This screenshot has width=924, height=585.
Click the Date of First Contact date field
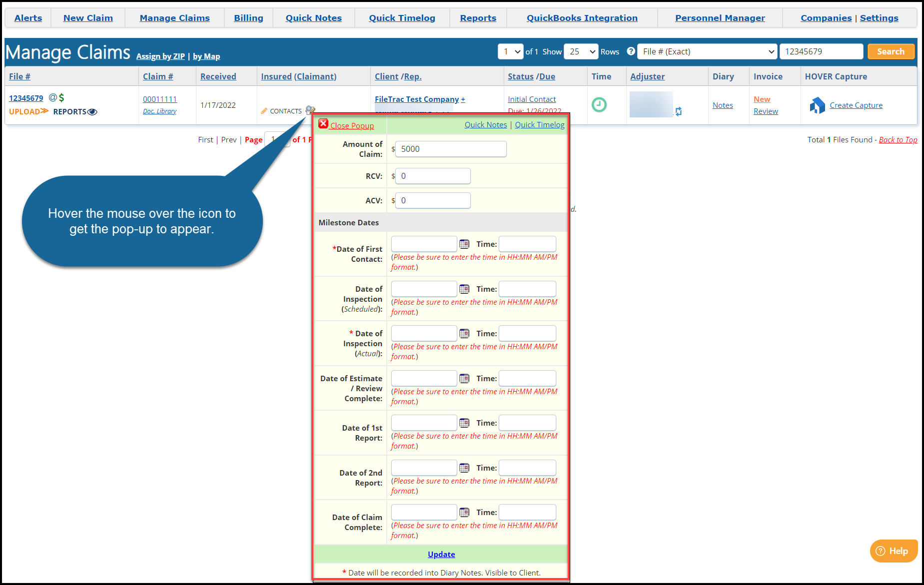[x=424, y=244]
